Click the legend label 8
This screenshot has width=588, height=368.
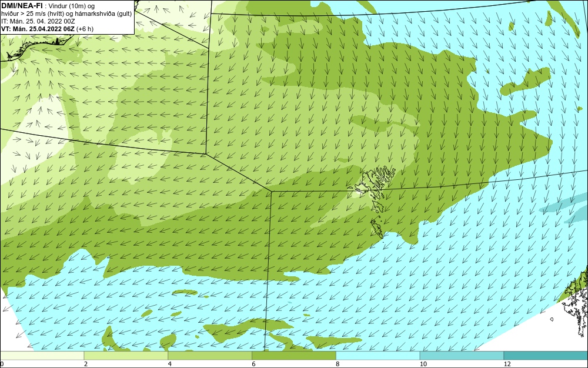338,364
